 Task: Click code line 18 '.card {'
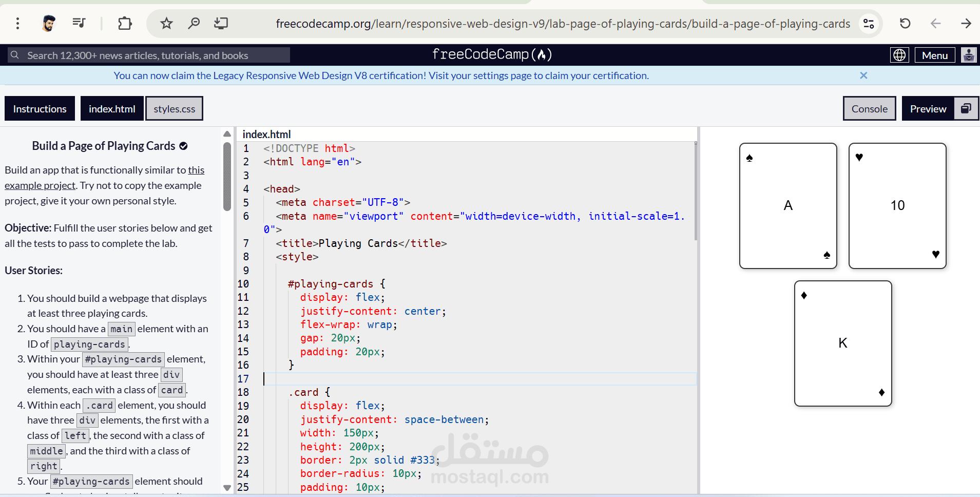click(x=310, y=392)
